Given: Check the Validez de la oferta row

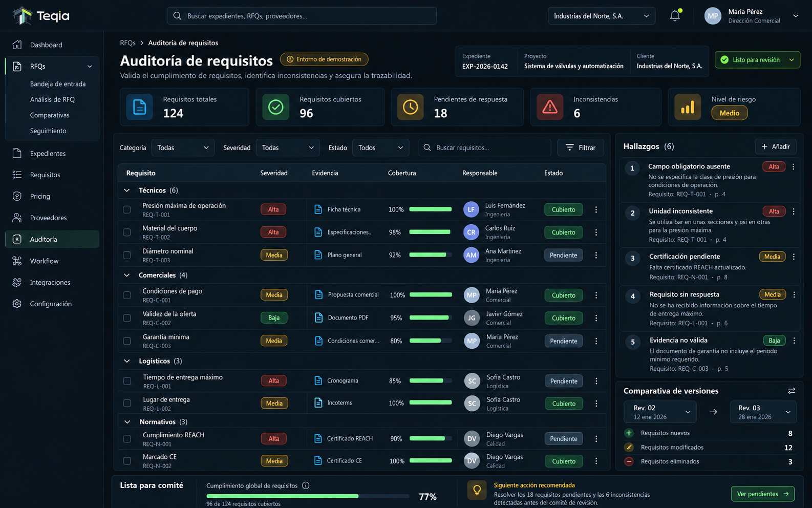Looking at the screenshot, I should pyautogui.click(x=127, y=318).
